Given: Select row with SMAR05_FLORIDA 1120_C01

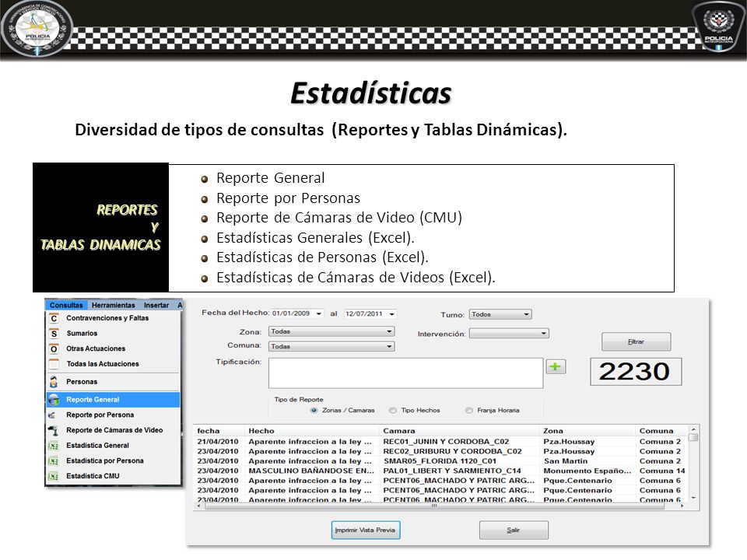Looking at the screenshot, I should pos(441,461).
